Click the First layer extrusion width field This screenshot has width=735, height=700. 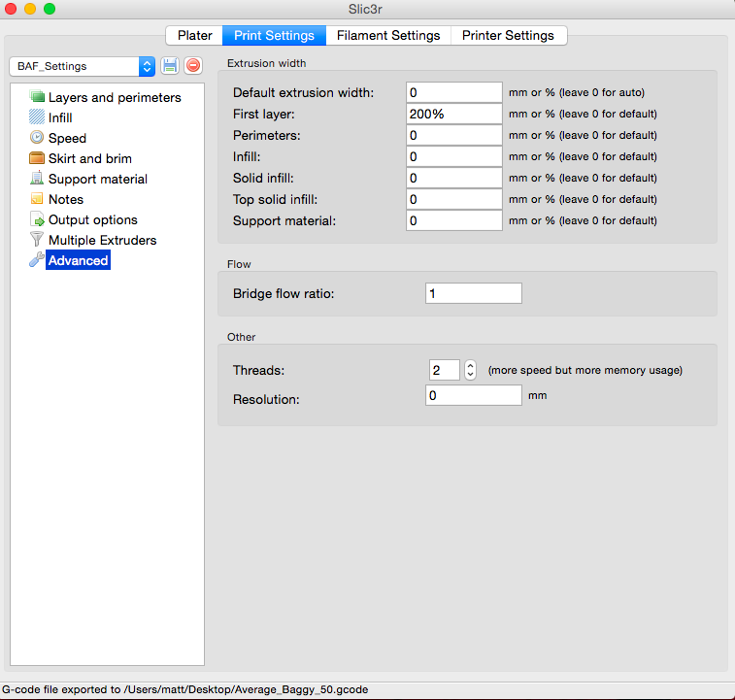pos(453,114)
